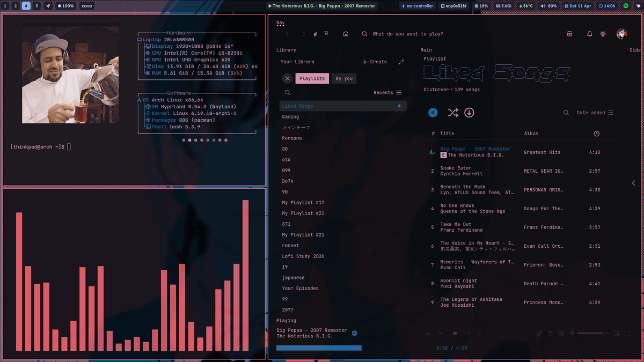Open the Date added sort dropdown
This screenshot has height=362, width=644.
(591, 113)
